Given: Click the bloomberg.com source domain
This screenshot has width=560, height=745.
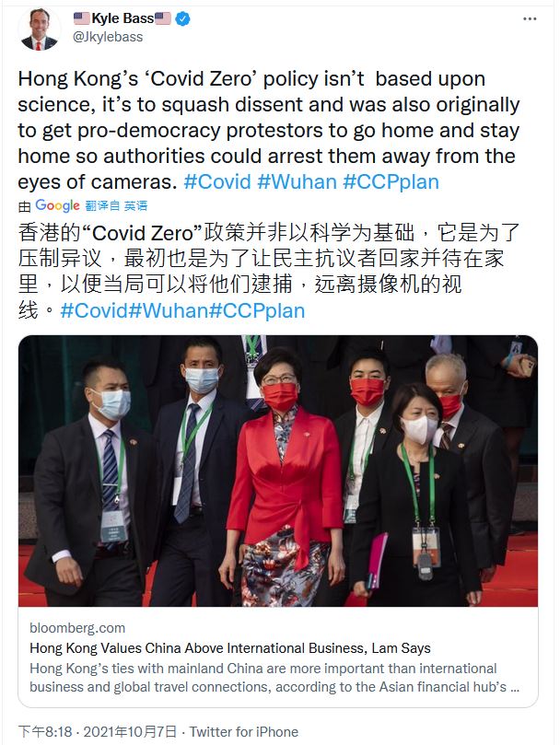Looking at the screenshot, I should click(x=77, y=628).
